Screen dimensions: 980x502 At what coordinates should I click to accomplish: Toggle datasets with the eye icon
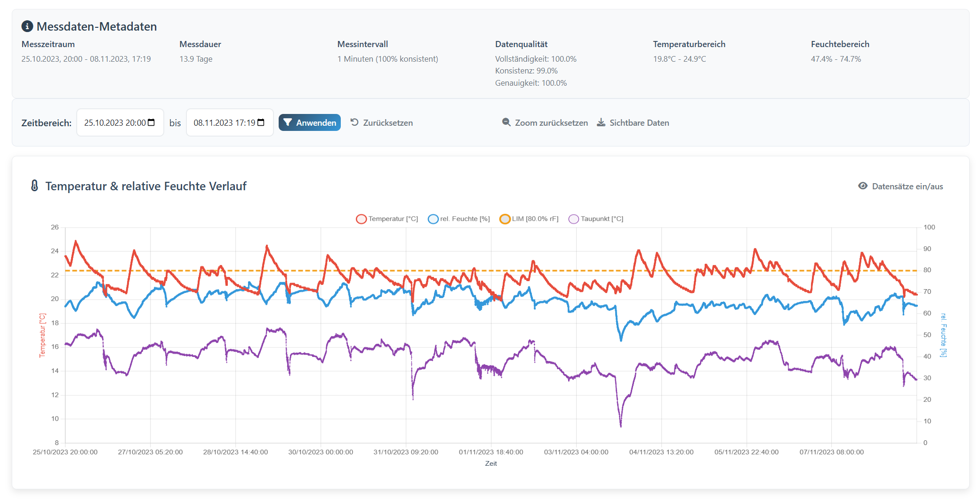[x=862, y=186]
